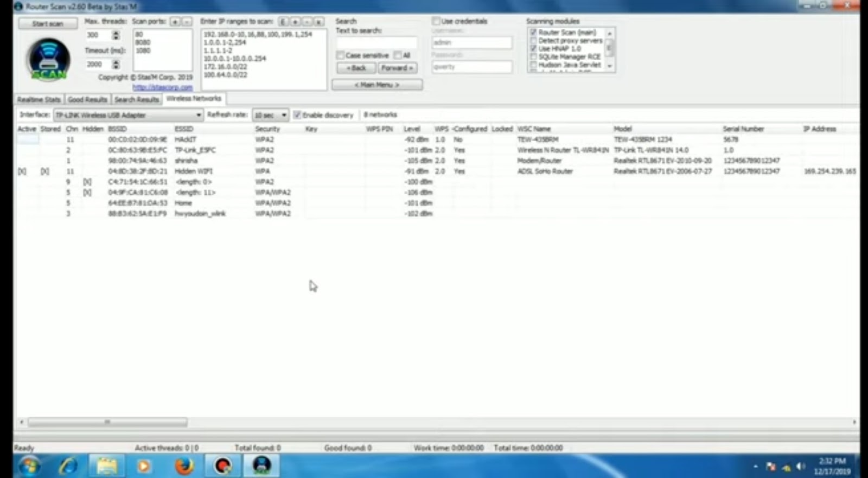
Task: Click the taskbar clock showing 2:32 PM
Action: tap(832, 466)
